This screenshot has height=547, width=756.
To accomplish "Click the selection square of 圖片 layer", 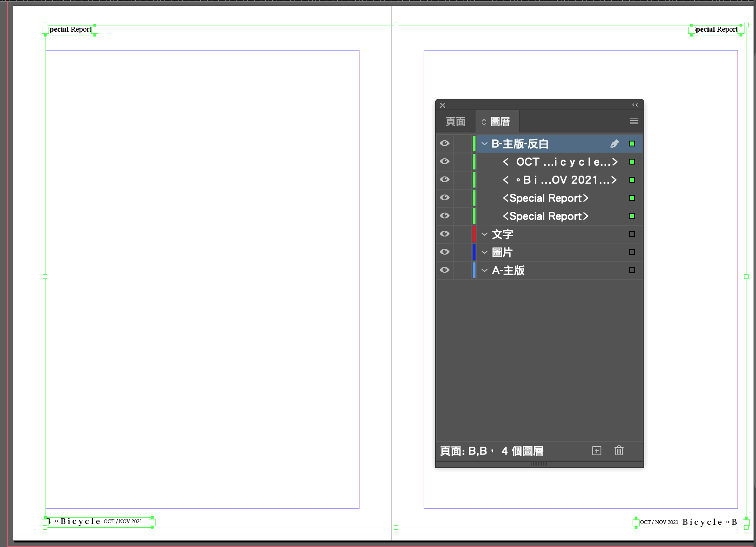I will (632, 252).
